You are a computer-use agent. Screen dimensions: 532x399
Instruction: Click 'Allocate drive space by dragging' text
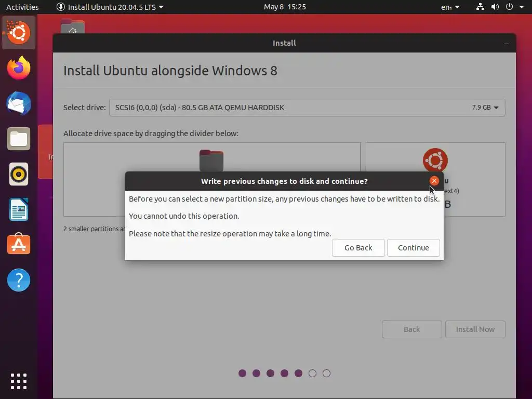point(151,134)
